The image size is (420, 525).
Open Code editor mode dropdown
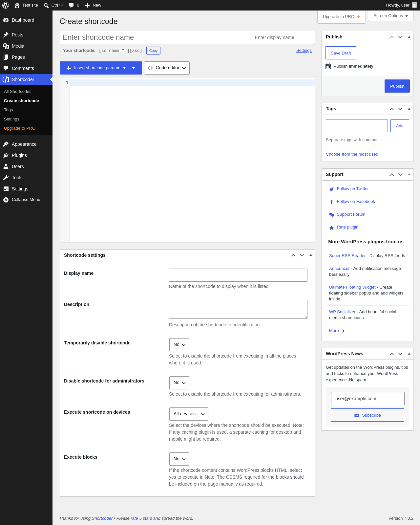click(167, 68)
